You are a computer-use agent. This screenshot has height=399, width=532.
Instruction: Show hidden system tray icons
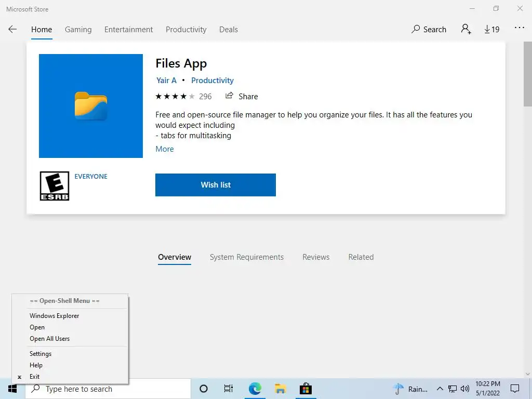tap(440, 389)
